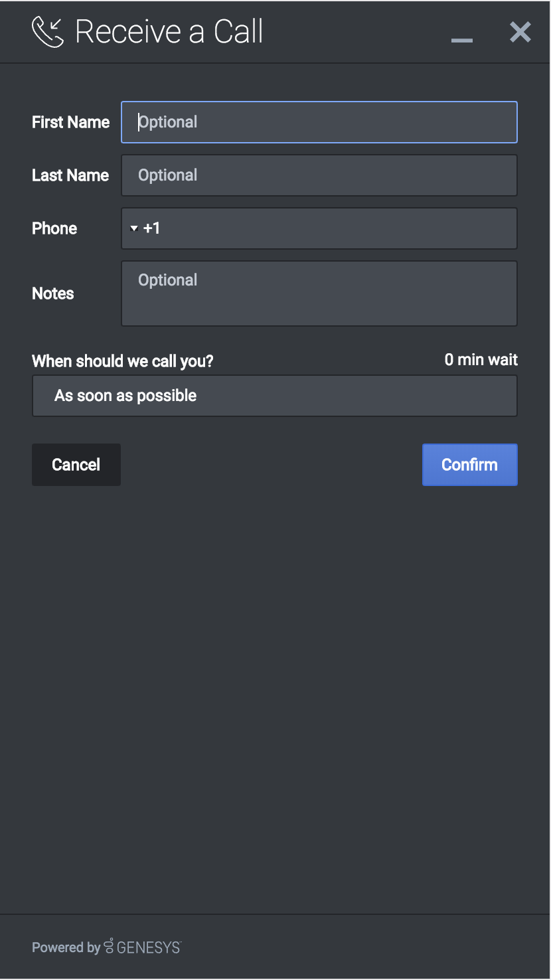
Task: Click the Genesys logo in the footer
Action: coord(143,947)
